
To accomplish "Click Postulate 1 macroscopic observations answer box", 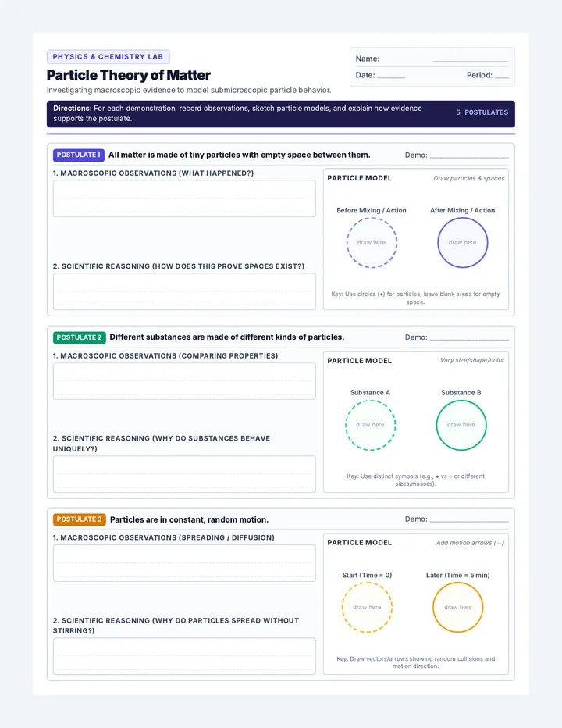I will tap(184, 198).
